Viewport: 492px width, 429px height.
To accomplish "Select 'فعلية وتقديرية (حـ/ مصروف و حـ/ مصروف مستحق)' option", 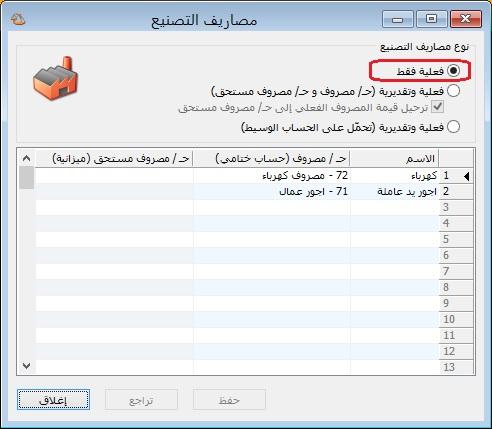I will coord(454,91).
